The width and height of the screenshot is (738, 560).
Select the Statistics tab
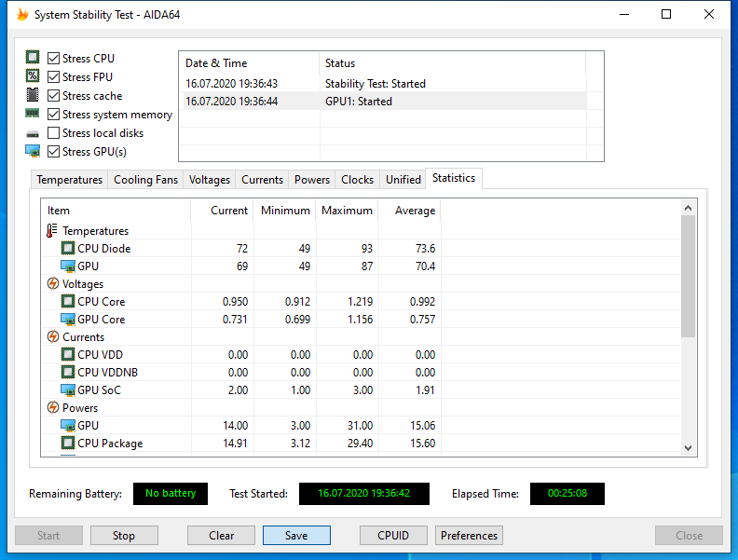click(454, 178)
